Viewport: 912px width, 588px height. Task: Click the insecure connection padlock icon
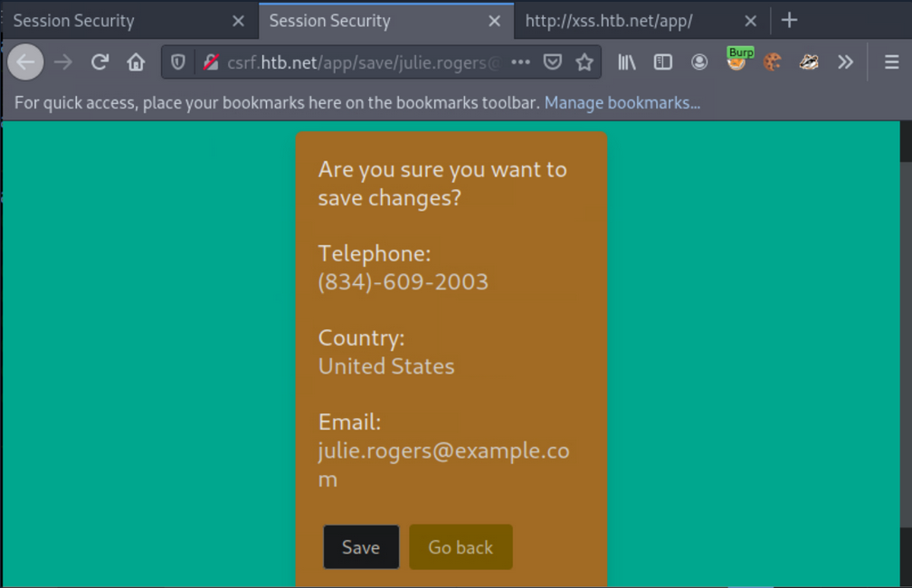pos(211,62)
